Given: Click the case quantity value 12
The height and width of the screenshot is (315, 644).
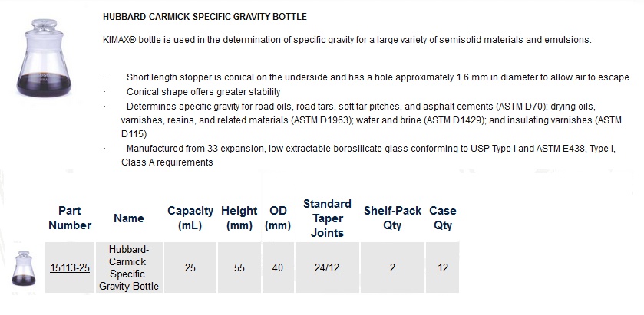Looking at the screenshot, I should tap(443, 267).
